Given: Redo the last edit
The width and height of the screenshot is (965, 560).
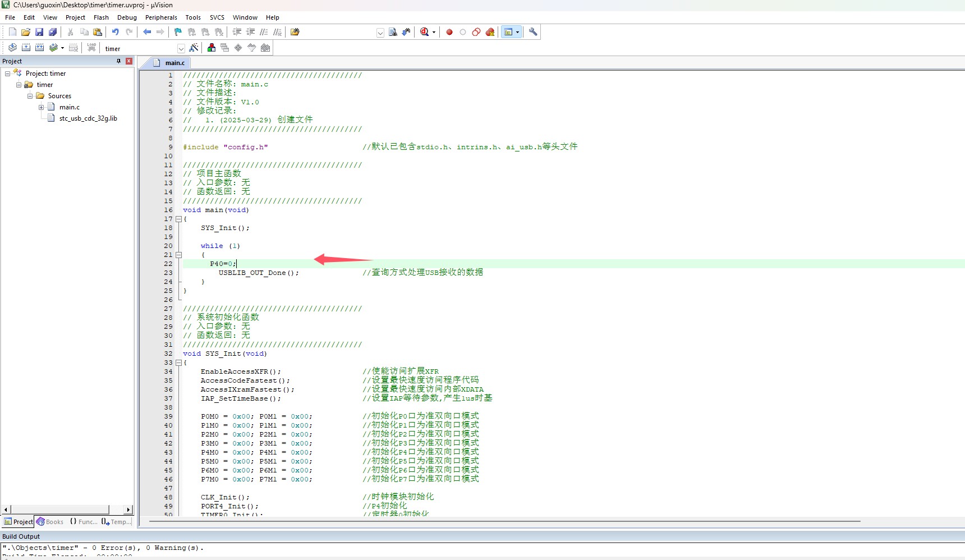Looking at the screenshot, I should (129, 32).
